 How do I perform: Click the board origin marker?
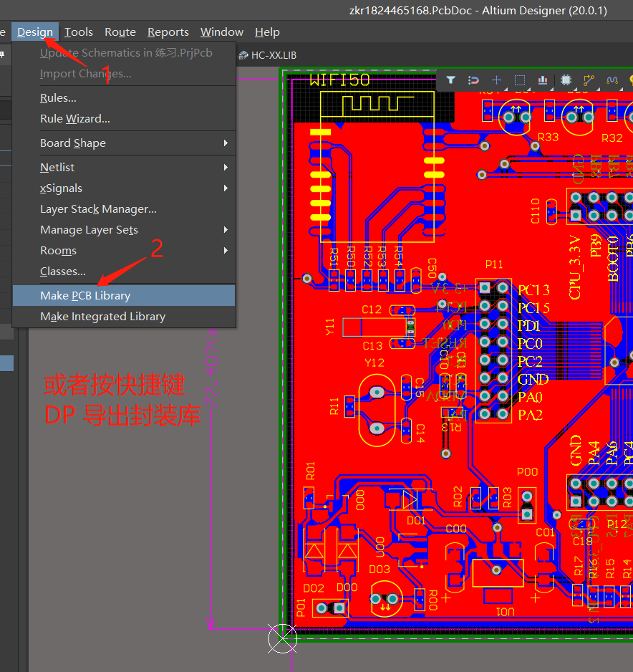tap(282, 638)
